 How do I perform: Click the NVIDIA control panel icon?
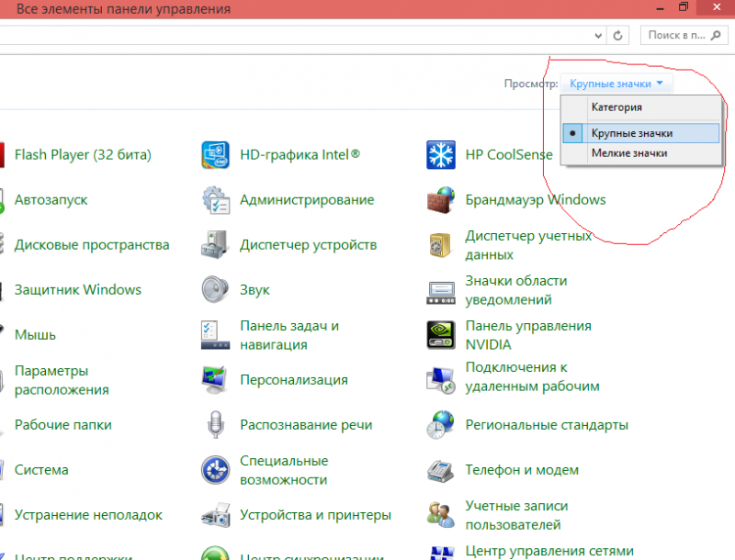tap(441, 335)
